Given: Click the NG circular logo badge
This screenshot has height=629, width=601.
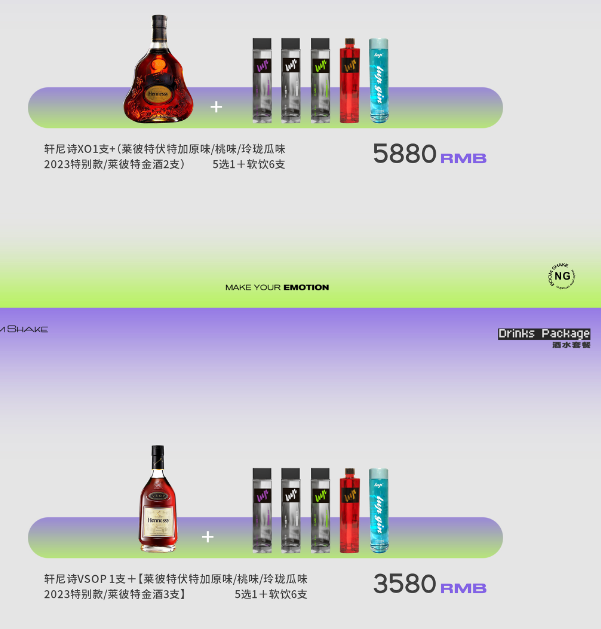Looking at the screenshot, I should 561,276.
